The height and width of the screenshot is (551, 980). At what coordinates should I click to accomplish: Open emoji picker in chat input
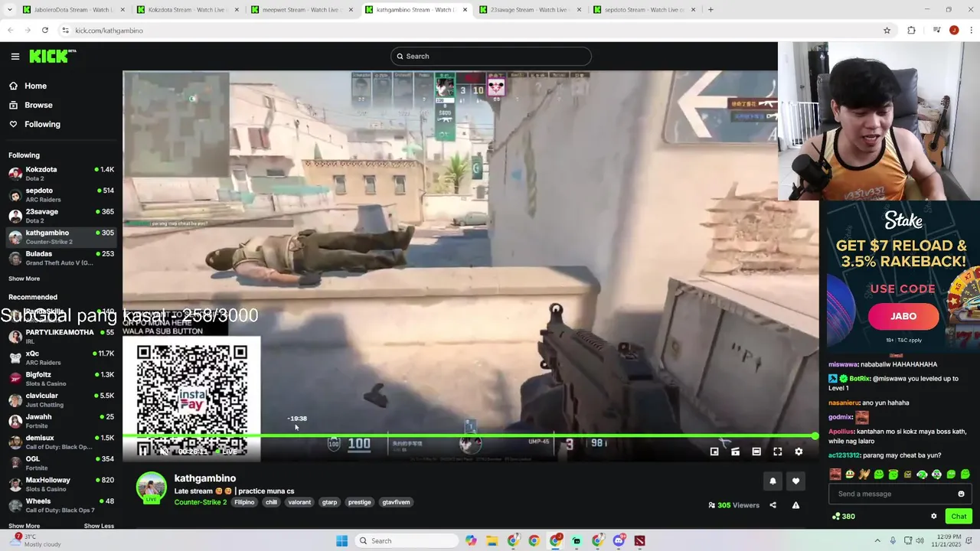(x=961, y=494)
